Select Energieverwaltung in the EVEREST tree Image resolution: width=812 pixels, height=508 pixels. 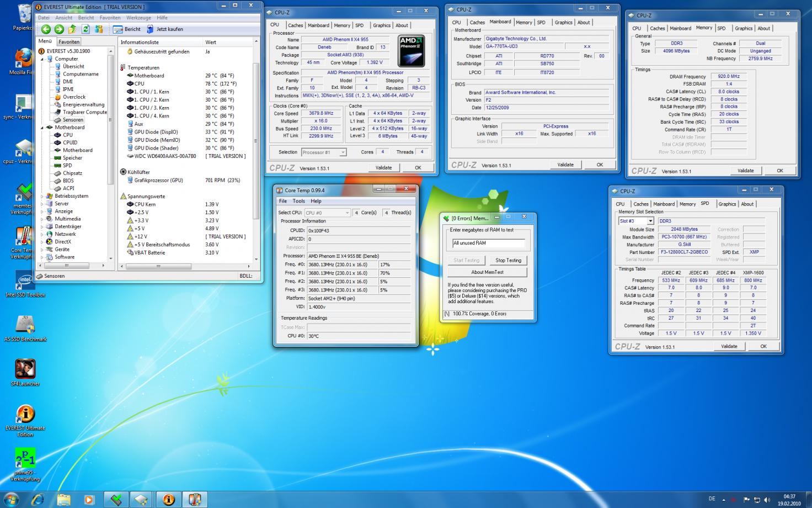click(83, 104)
